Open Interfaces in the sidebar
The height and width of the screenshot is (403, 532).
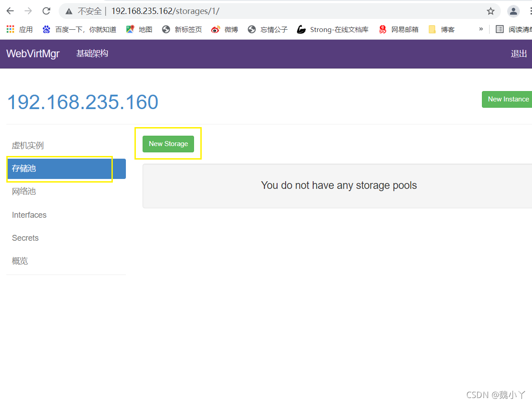pos(66,215)
